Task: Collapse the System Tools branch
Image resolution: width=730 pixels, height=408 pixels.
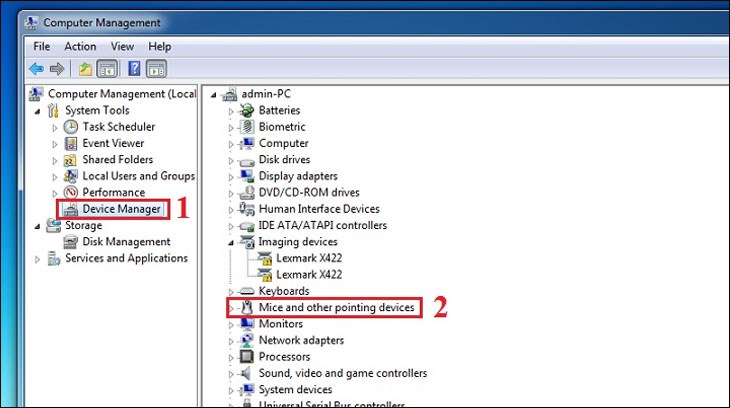Action: coord(38,111)
